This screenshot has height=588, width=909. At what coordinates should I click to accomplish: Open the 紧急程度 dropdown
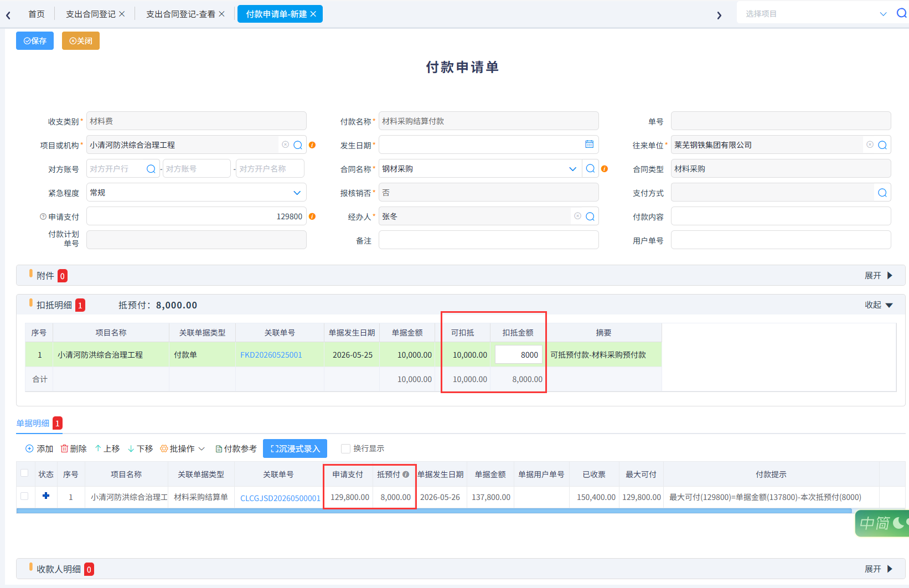297,193
